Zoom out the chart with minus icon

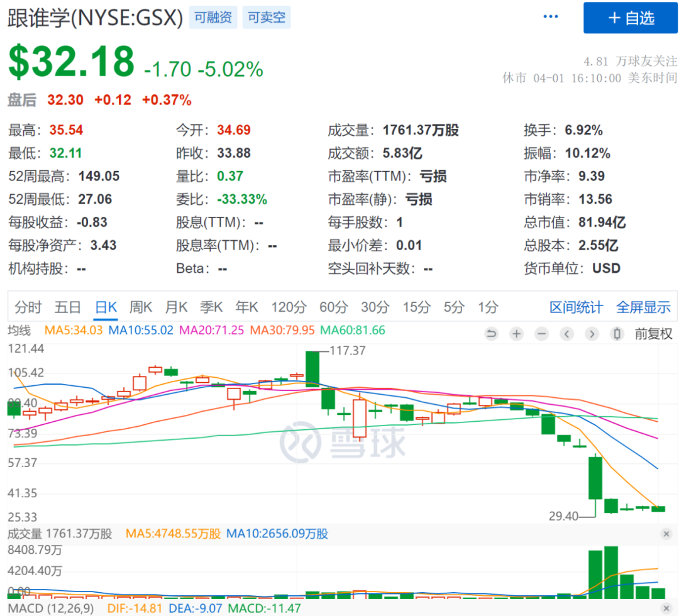tap(541, 334)
